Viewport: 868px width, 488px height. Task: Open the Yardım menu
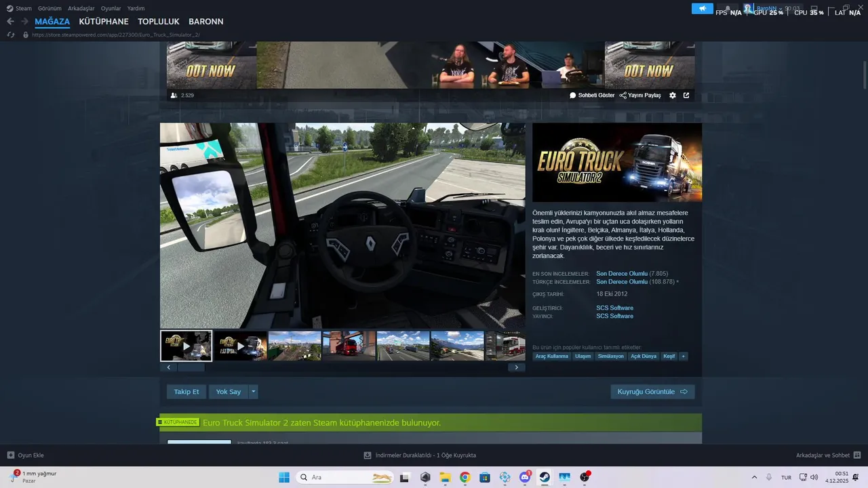click(x=136, y=9)
